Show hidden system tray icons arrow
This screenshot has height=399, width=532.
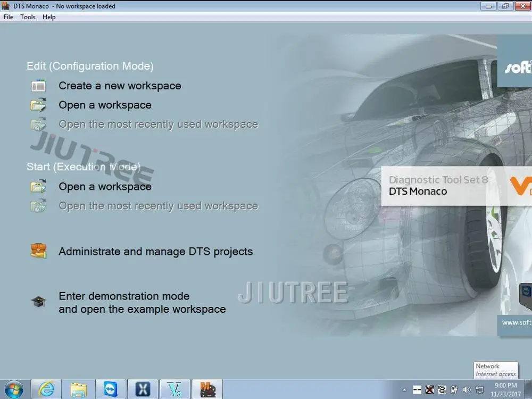coord(404,390)
